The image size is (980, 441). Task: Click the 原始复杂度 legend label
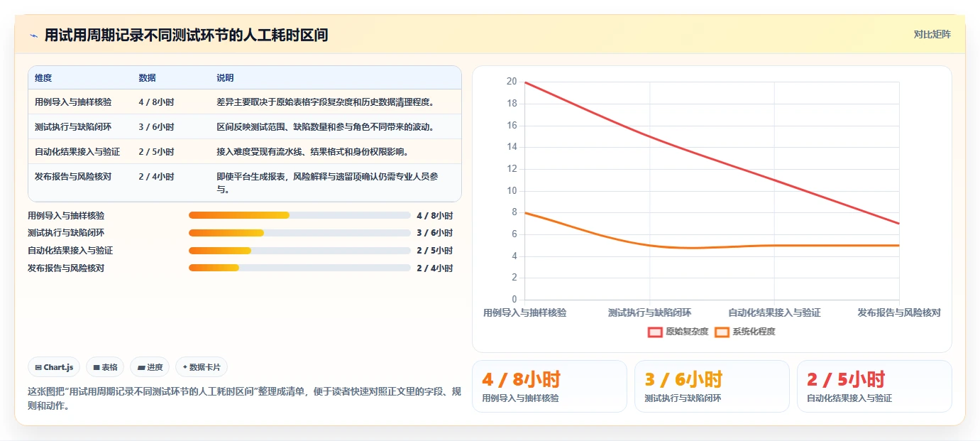[687, 332]
